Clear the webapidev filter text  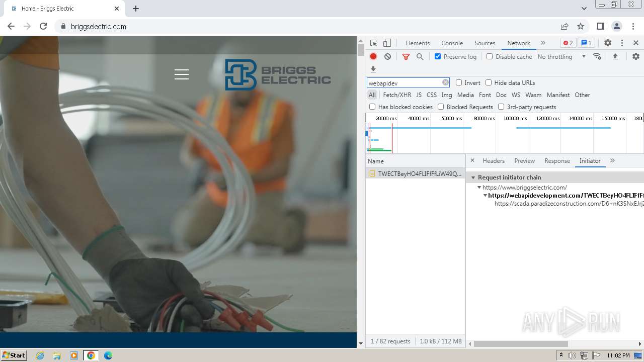[445, 82]
